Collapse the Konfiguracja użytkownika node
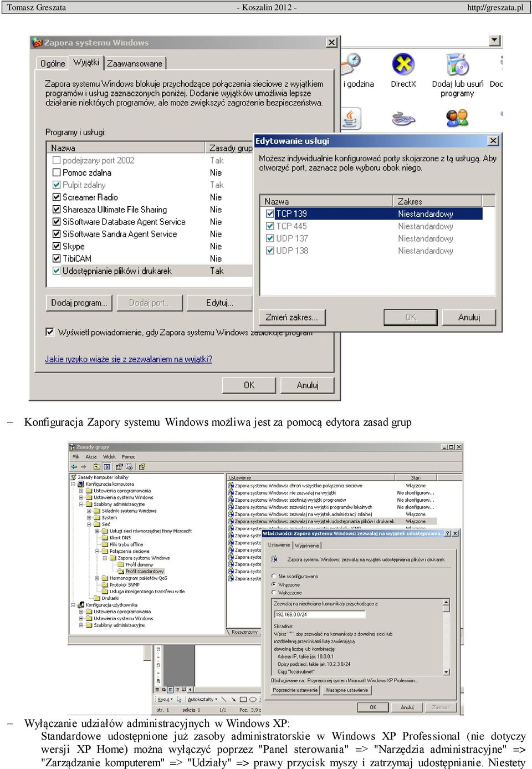Screen dimensions: 532x769 coord(73,605)
